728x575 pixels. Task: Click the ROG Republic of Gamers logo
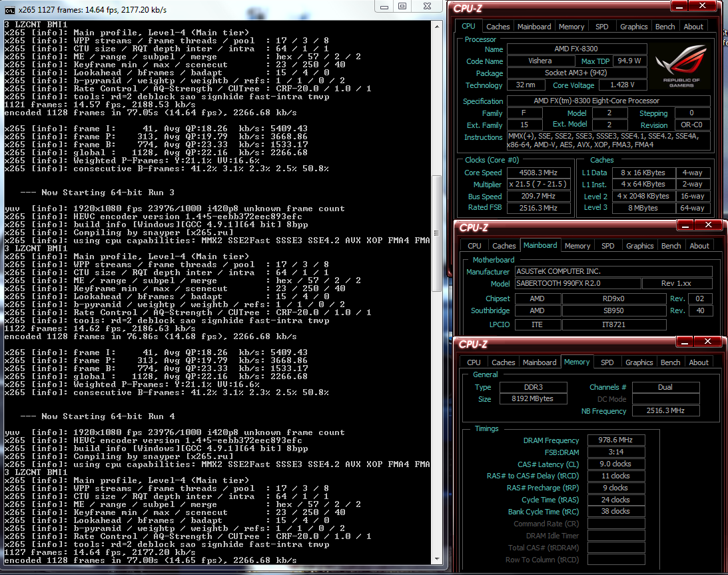tap(681, 65)
